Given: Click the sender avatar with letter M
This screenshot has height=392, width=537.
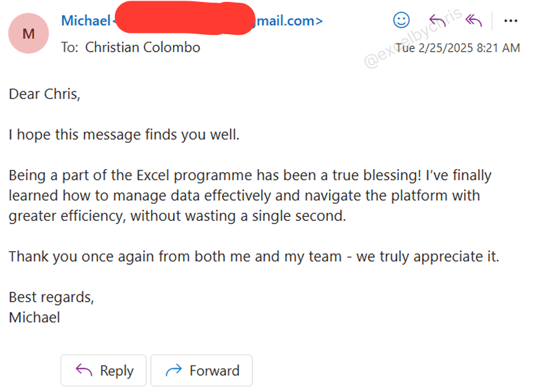Looking at the screenshot, I should coord(28,34).
